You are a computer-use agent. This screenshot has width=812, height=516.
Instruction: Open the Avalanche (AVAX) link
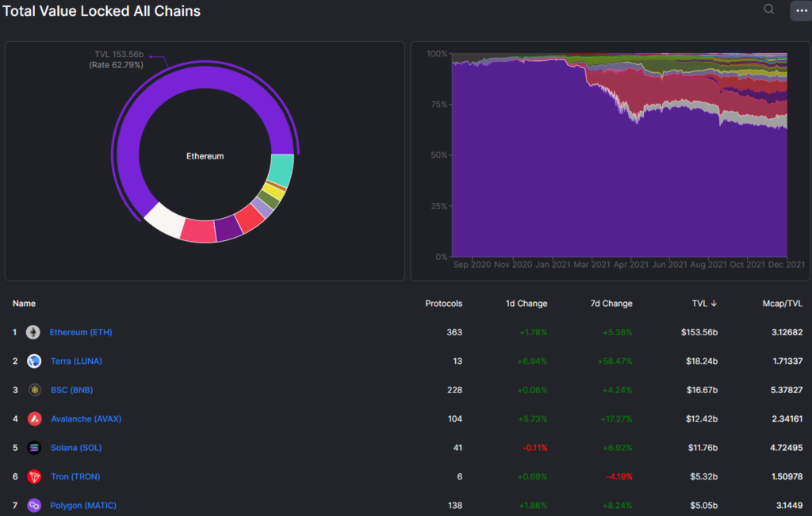pyautogui.click(x=86, y=419)
